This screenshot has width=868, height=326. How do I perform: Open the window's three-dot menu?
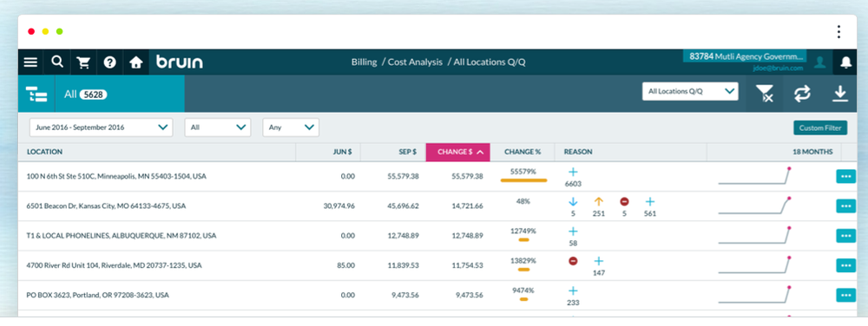[838, 31]
